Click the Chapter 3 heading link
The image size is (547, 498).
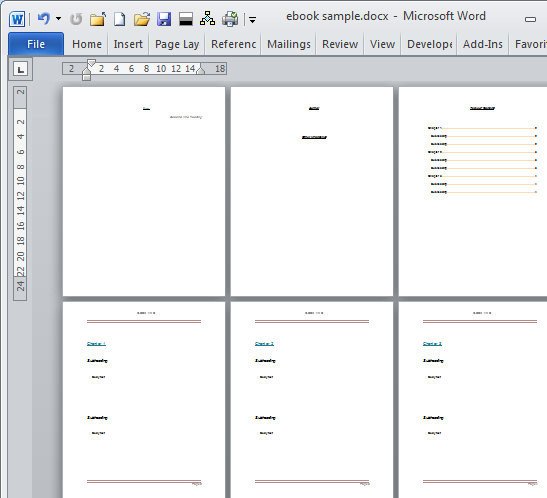tap(432, 344)
